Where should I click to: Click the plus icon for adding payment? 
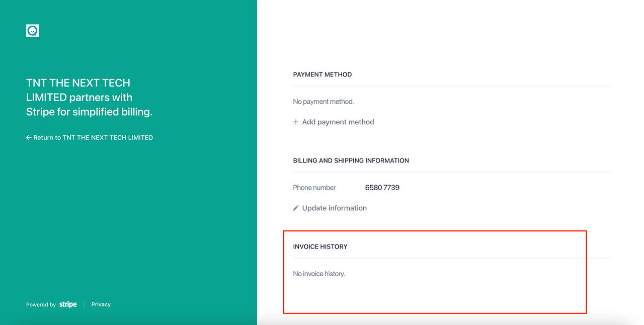[x=296, y=122]
